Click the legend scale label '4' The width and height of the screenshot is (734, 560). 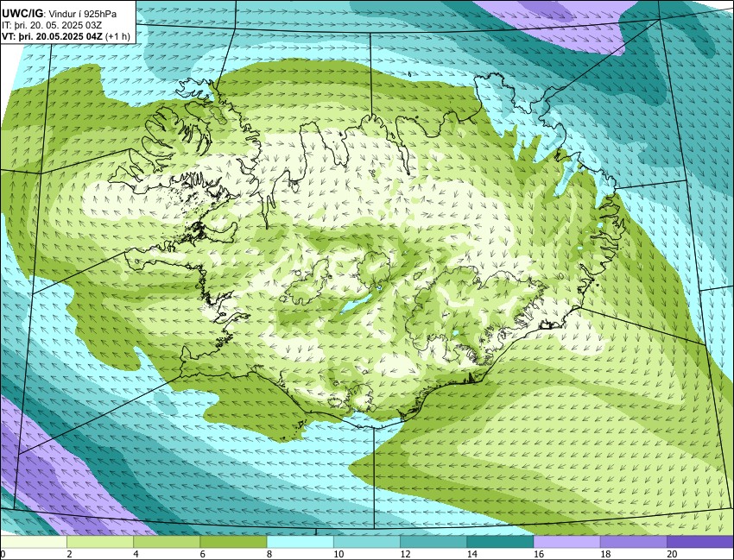click(x=136, y=554)
